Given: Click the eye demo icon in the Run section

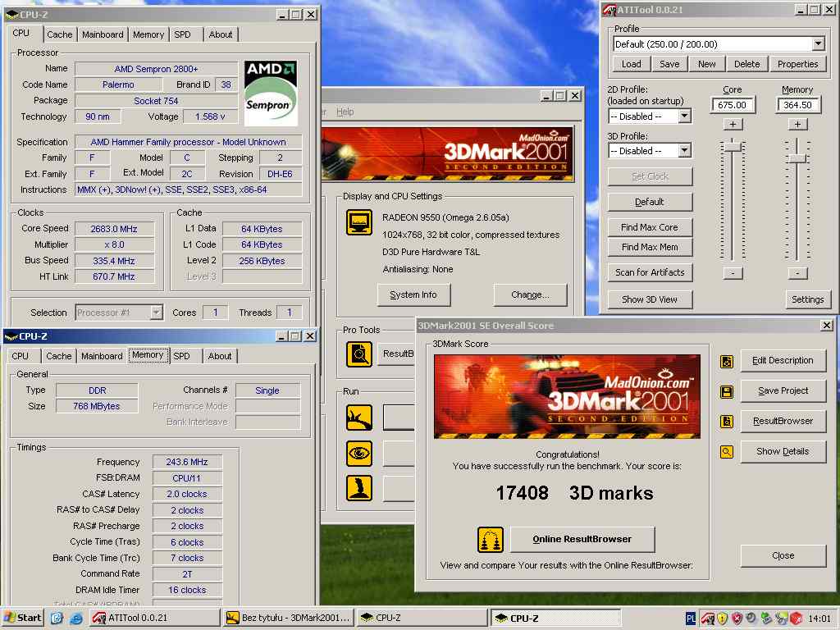Looking at the screenshot, I should [x=359, y=453].
